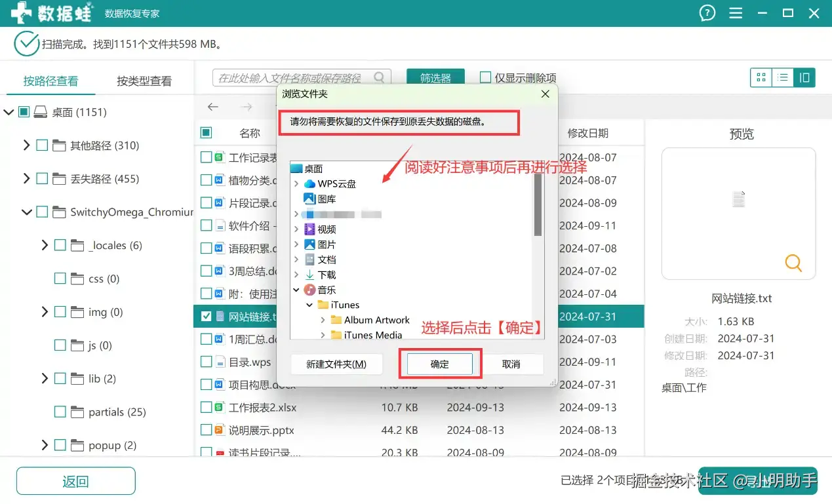Click 取消 in folder dialog
Screen dimensions: 832x504
click(511, 364)
